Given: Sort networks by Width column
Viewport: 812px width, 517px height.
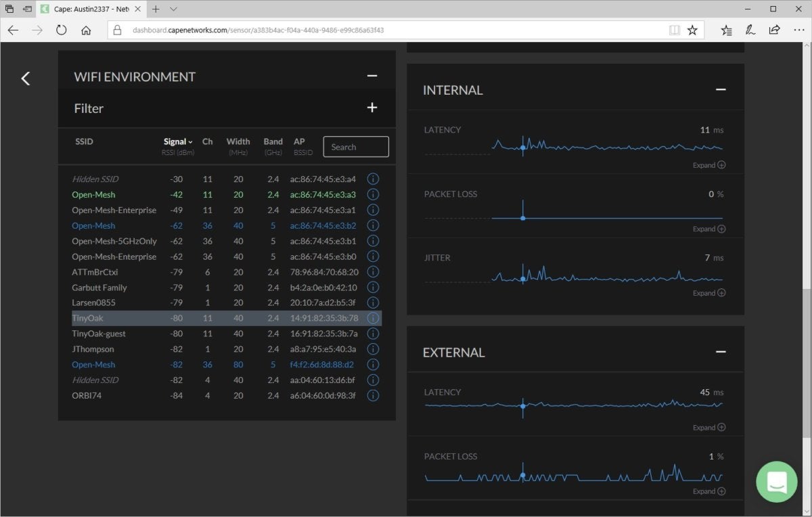Looking at the screenshot, I should pos(238,141).
